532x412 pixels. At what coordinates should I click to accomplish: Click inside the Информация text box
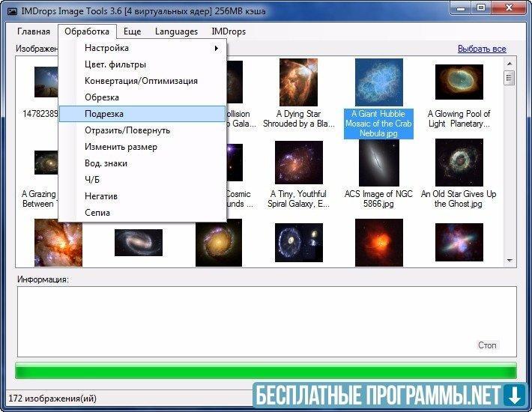tap(267, 322)
